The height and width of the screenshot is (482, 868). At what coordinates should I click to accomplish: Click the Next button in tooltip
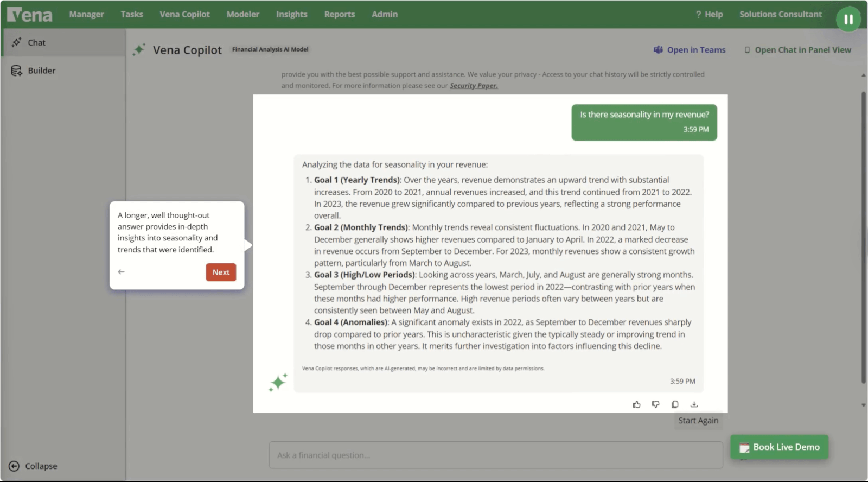[221, 272]
